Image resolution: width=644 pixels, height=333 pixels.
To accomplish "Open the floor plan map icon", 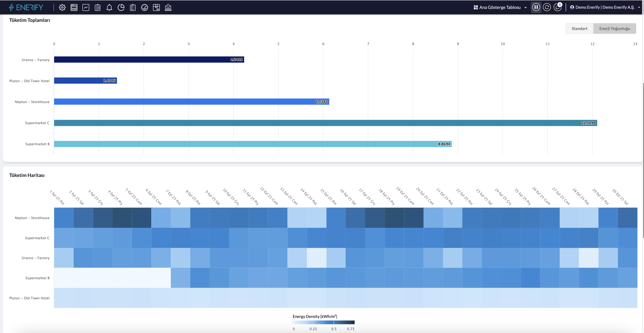I will point(156,8).
